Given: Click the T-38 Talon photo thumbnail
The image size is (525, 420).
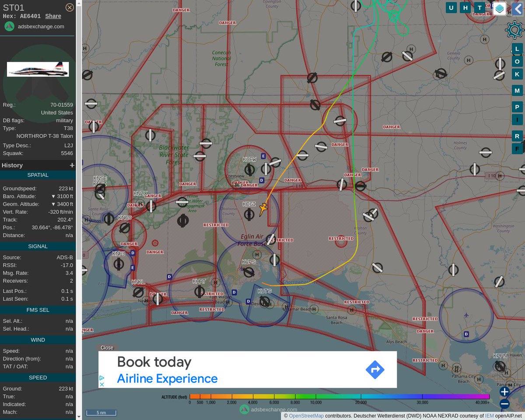Looking at the screenshot, I should pos(38,69).
